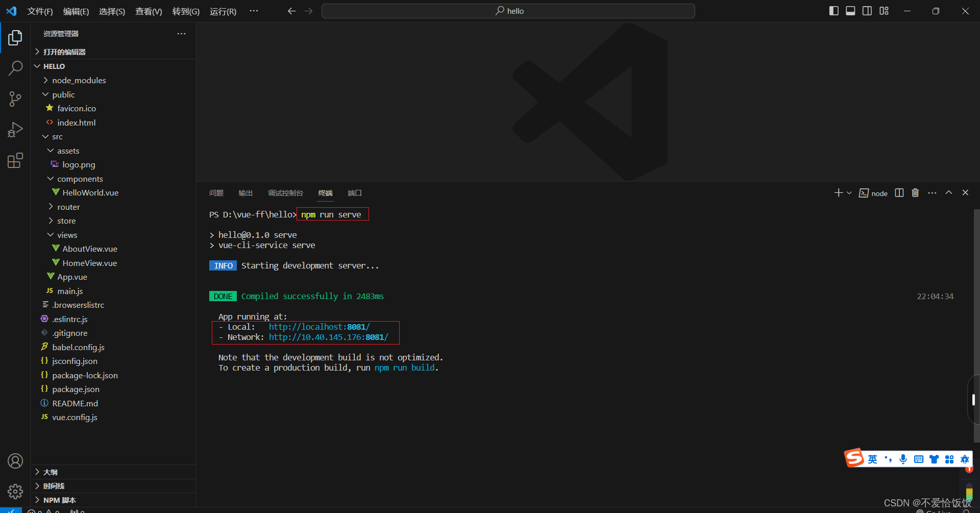The height and width of the screenshot is (513, 980).
Task: Toggle bottom panel visibility
Action: tap(850, 11)
